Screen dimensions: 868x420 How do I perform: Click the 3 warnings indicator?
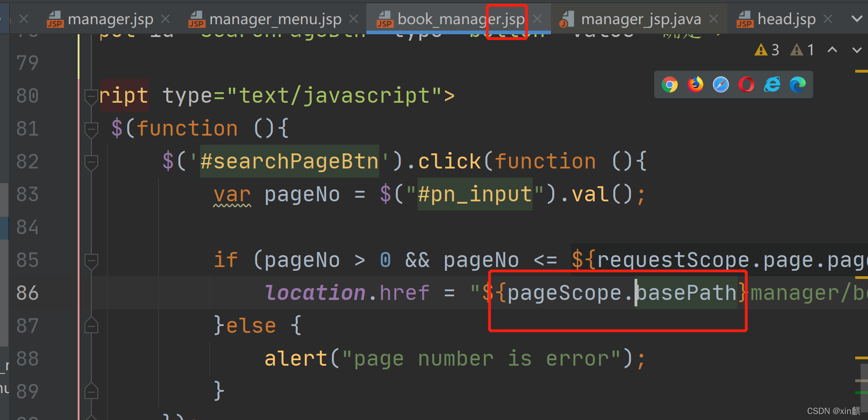pos(767,50)
